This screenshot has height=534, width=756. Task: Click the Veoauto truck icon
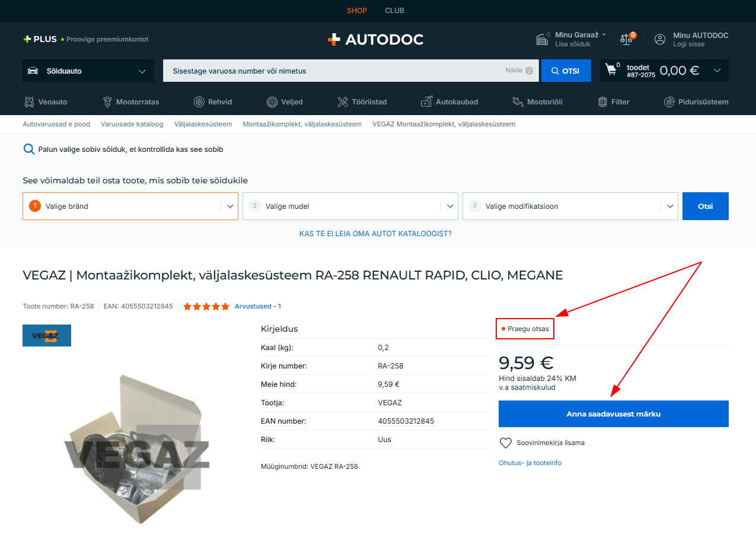click(x=29, y=101)
